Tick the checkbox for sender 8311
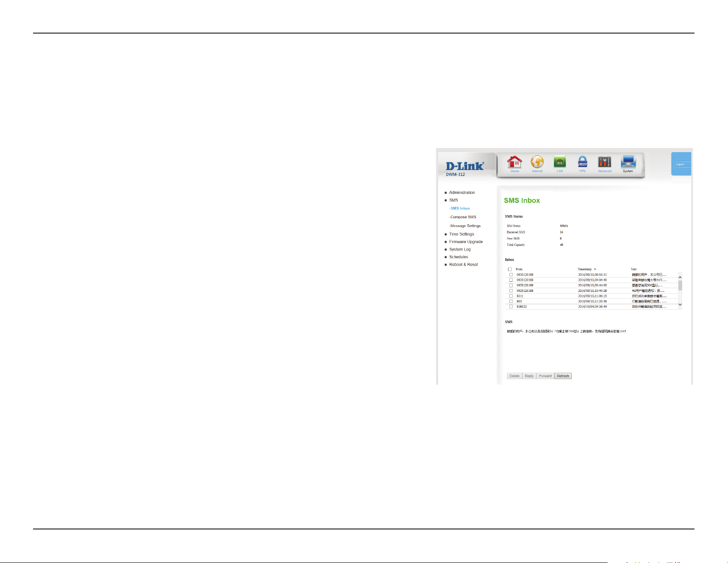This screenshot has height=563, width=728. coord(511,296)
